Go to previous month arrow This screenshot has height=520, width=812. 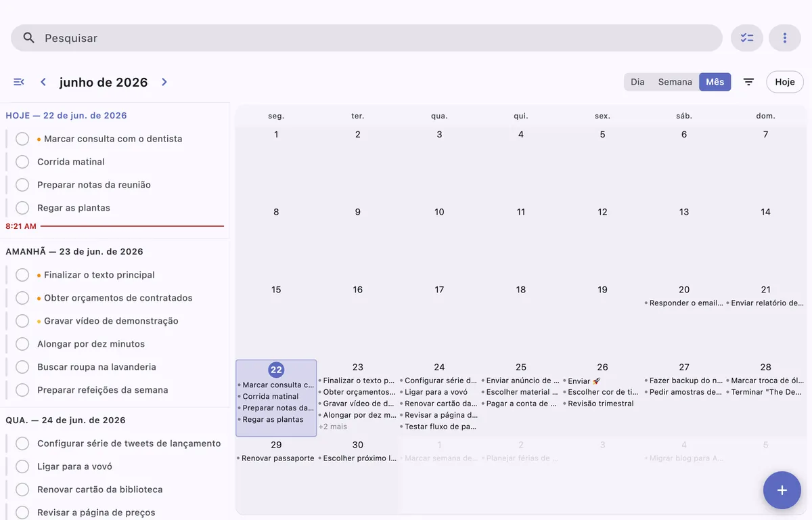(x=43, y=82)
